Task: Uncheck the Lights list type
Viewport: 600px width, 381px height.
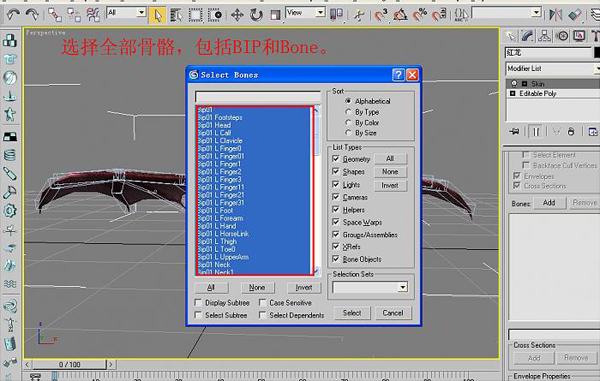Action: click(x=336, y=184)
